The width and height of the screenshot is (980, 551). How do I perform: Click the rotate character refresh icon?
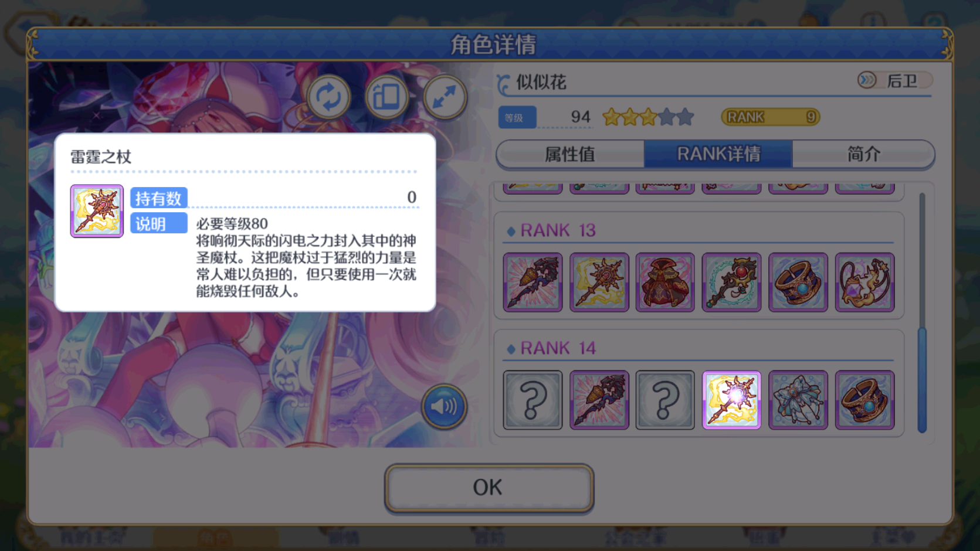tap(328, 97)
